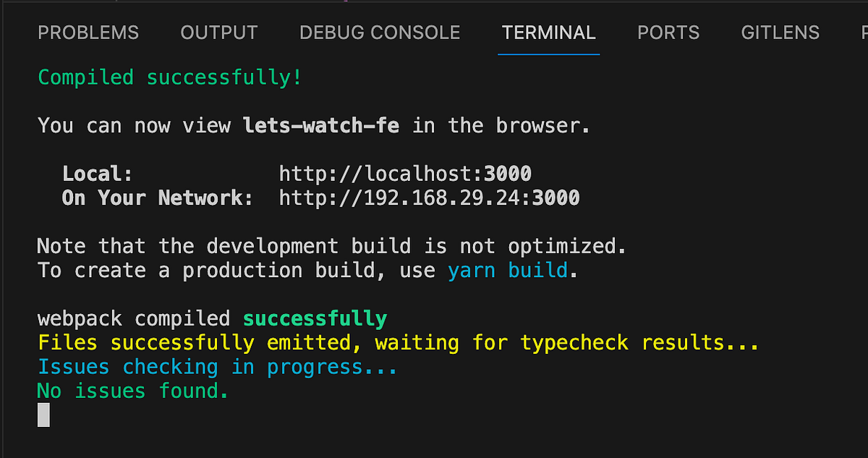Select the TERMINAL tab
Screen dimensions: 868x458
[x=548, y=33]
